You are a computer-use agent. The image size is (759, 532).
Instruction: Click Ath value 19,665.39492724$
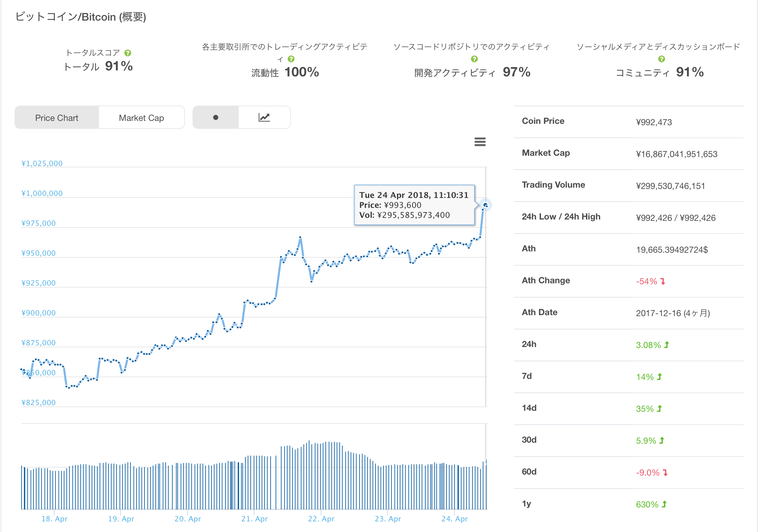tap(672, 250)
